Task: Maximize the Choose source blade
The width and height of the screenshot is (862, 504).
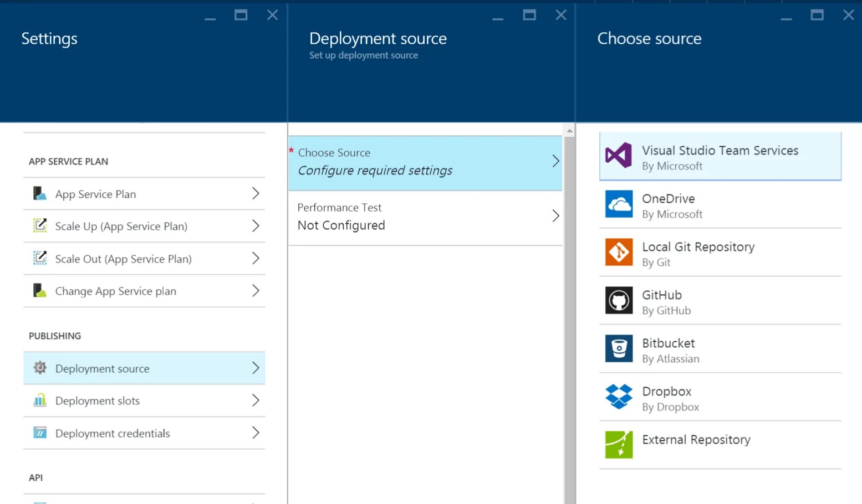Action: (x=817, y=15)
